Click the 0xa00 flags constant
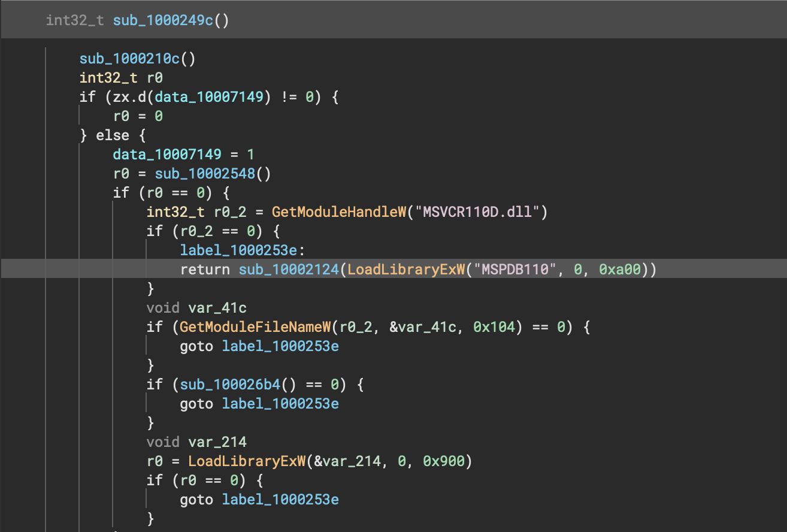 pos(620,270)
